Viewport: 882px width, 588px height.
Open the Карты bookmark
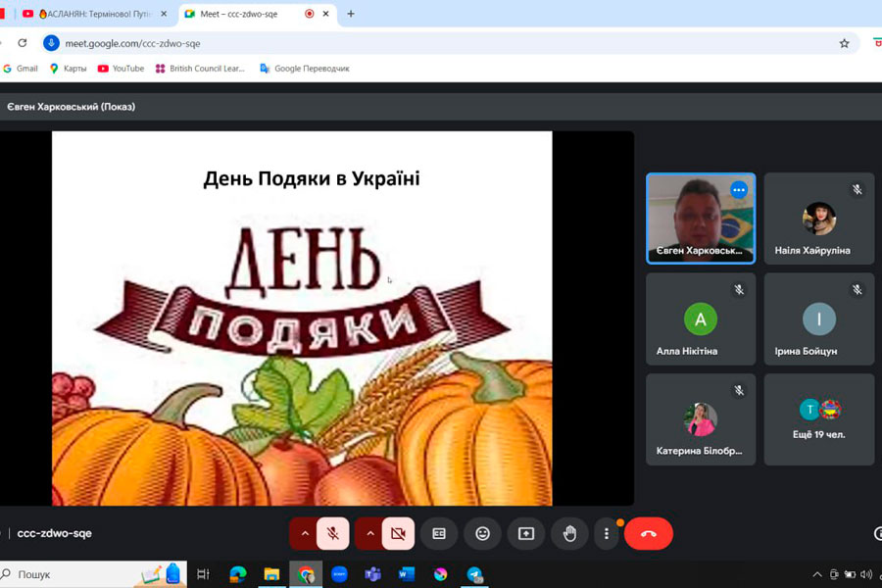click(x=68, y=69)
